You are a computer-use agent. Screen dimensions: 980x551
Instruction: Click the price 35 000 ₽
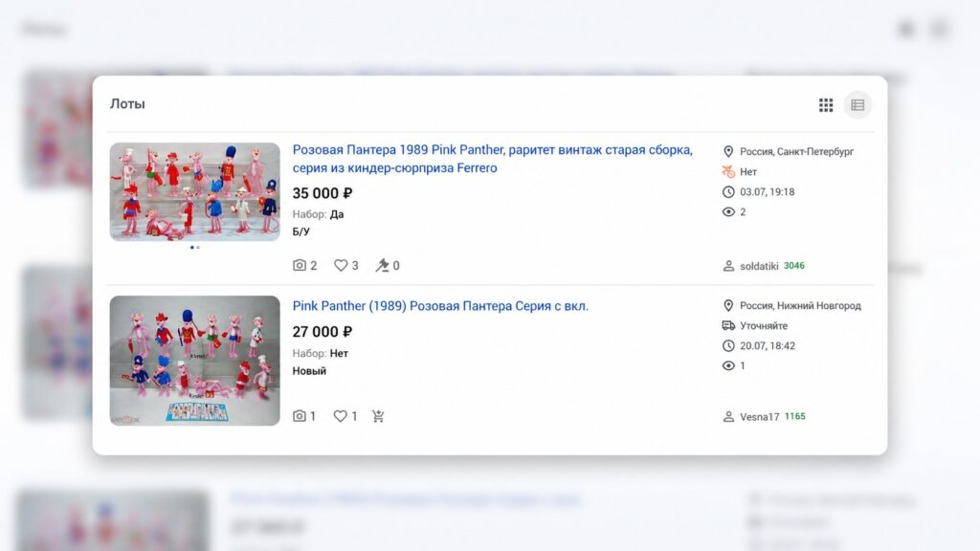323,193
